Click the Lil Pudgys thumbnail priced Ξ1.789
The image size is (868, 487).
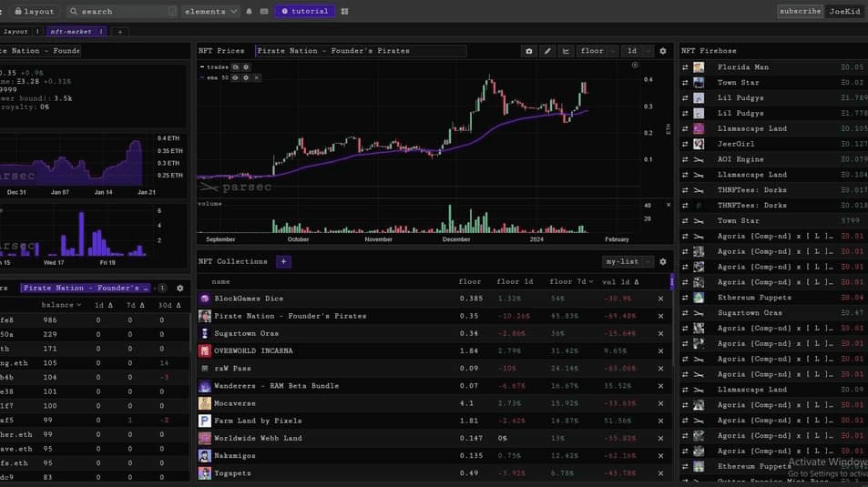click(699, 98)
